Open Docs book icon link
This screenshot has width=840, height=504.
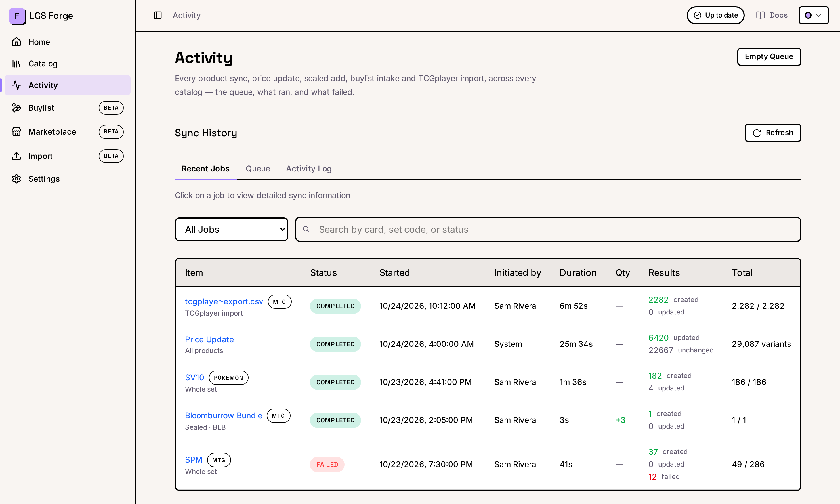[772, 15]
